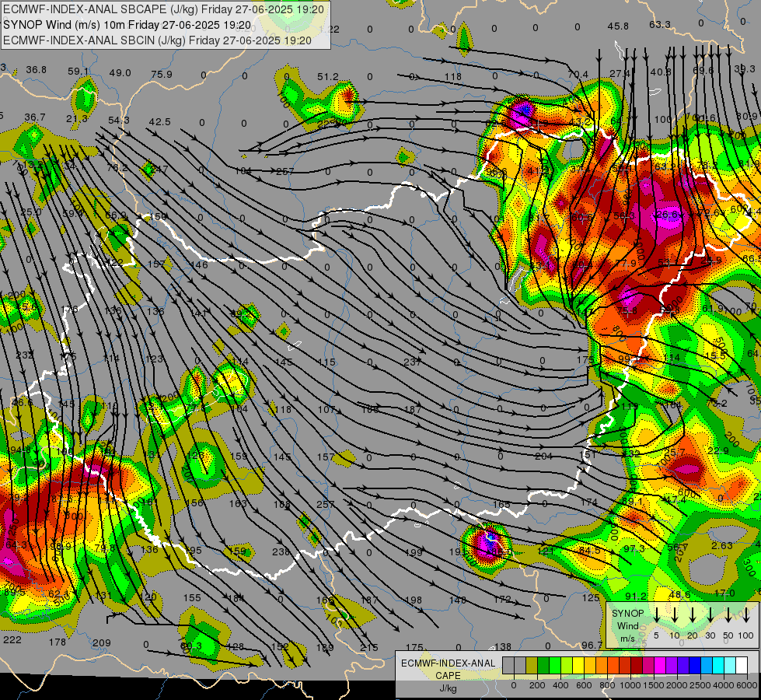
Task: Click the 77.9 value on the map
Action: (x=626, y=264)
